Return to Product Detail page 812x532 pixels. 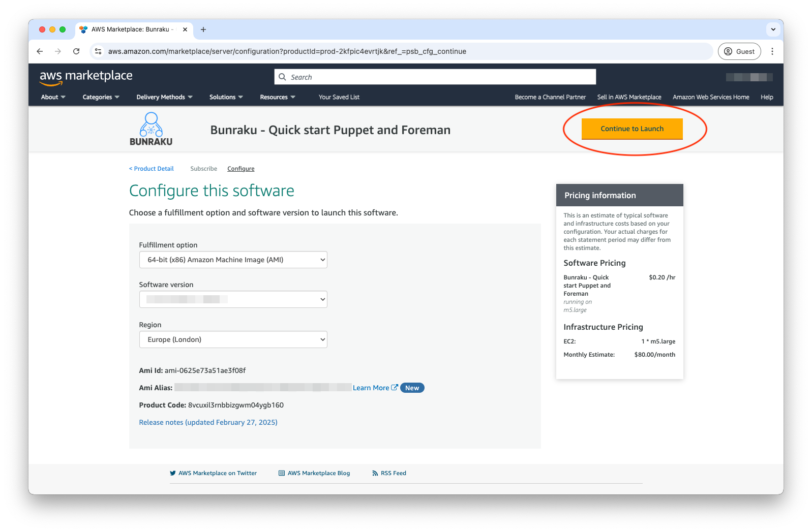click(x=152, y=169)
